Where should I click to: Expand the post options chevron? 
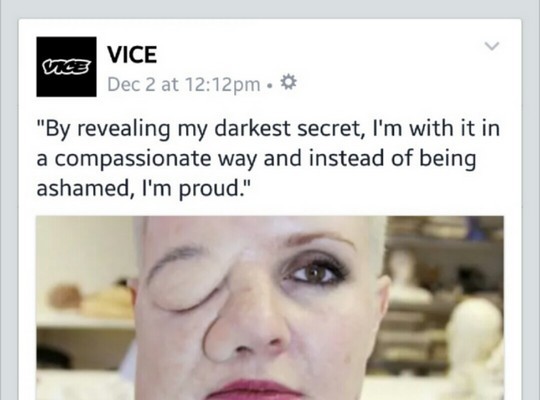pos(491,46)
